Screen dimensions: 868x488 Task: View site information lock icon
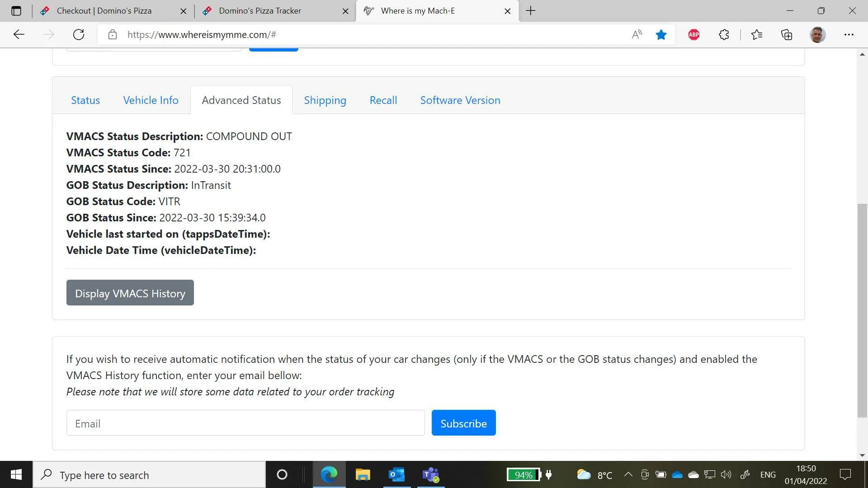click(113, 35)
